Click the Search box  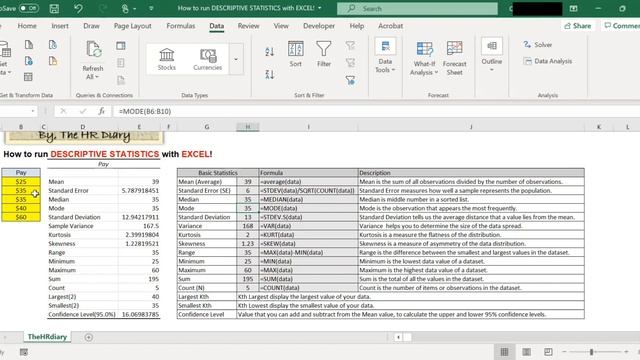coord(417,9)
